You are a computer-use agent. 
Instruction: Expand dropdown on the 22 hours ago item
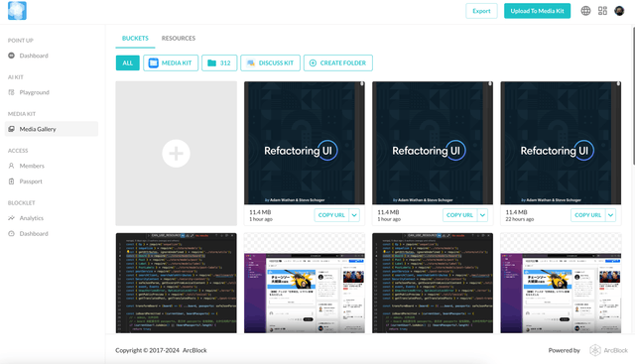pyautogui.click(x=611, y=215)
